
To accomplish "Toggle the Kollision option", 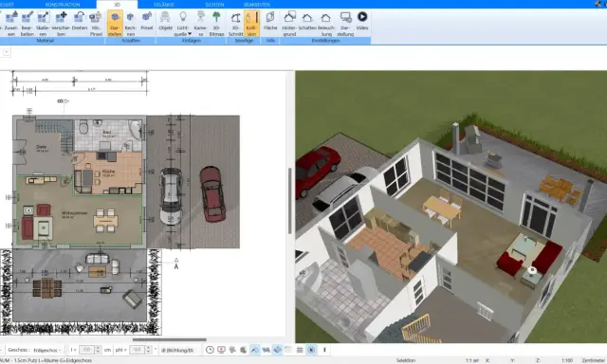I will [251, 24].
